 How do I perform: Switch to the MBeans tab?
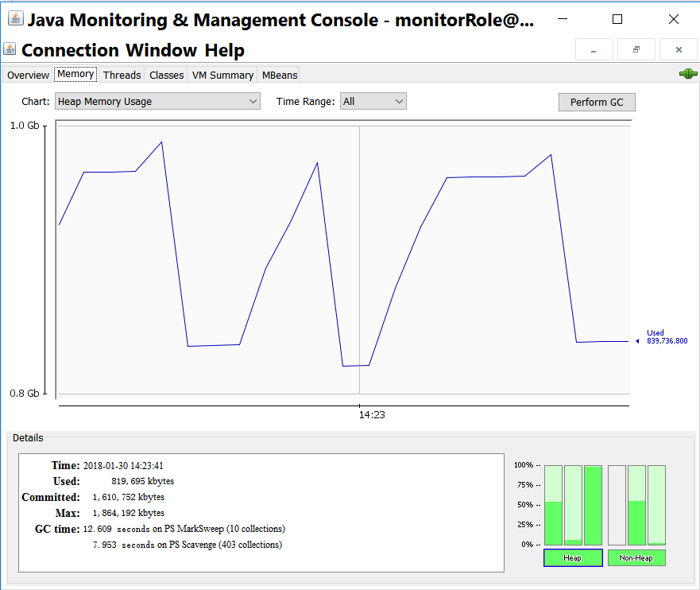pos(280,75)
